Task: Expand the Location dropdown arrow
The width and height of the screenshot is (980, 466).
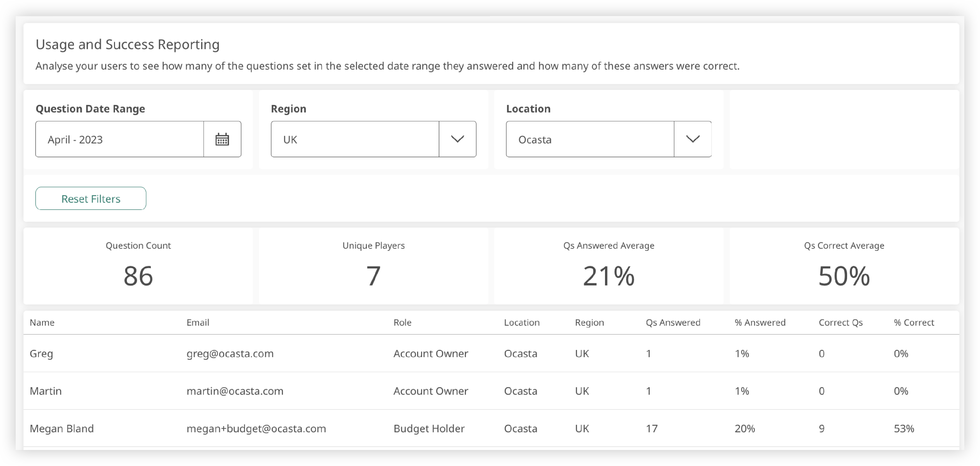Action: point(693,139)
